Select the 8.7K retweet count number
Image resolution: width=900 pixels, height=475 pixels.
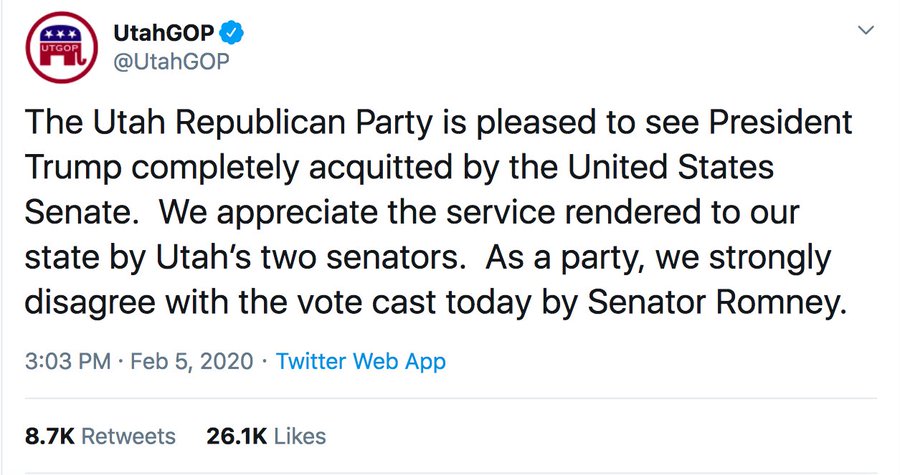point(50,436)
